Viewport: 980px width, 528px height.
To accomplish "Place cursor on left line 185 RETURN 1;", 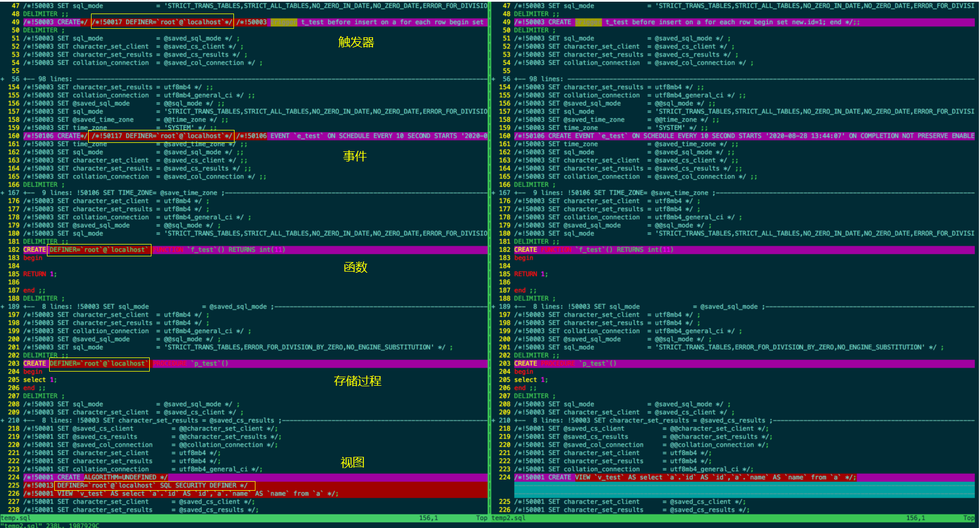I will pyautogui.click(x=40, y=274).
